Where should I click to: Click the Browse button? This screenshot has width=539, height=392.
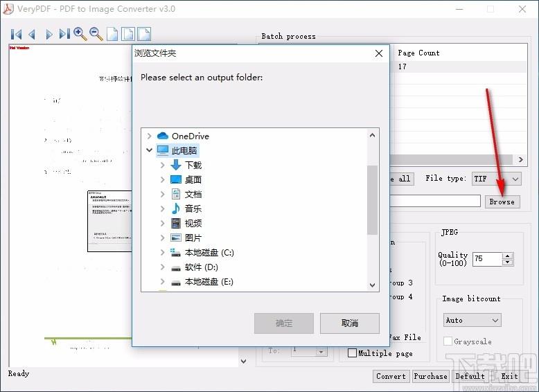click(x=502, y=202)
